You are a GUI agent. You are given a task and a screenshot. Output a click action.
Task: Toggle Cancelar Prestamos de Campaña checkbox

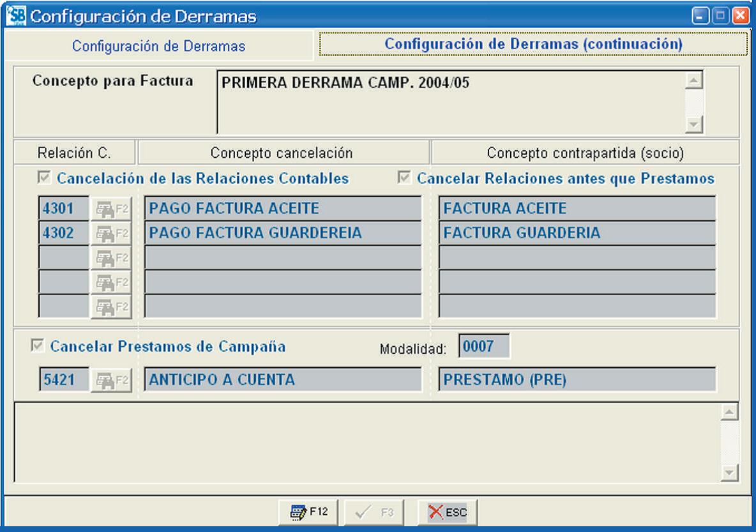37,346
